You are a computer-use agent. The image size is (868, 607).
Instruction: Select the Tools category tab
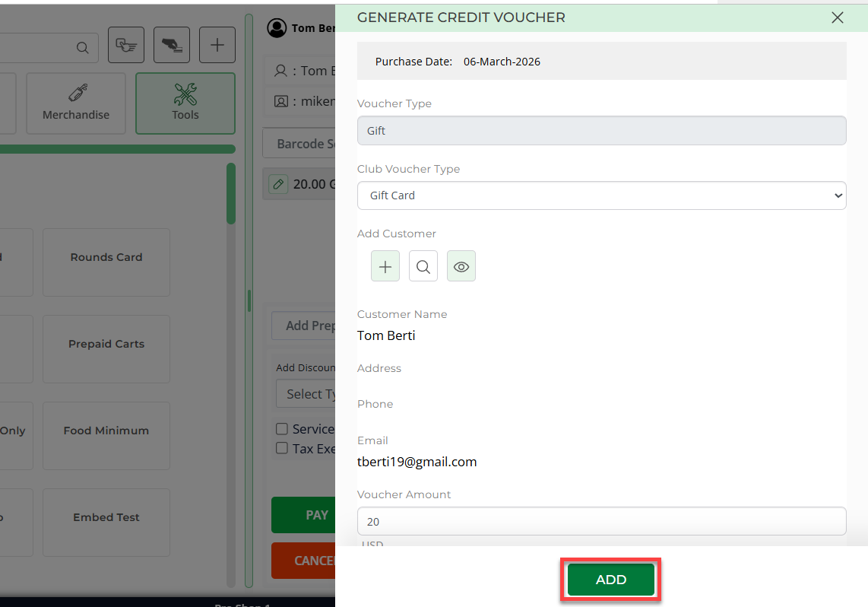[185, 103]
